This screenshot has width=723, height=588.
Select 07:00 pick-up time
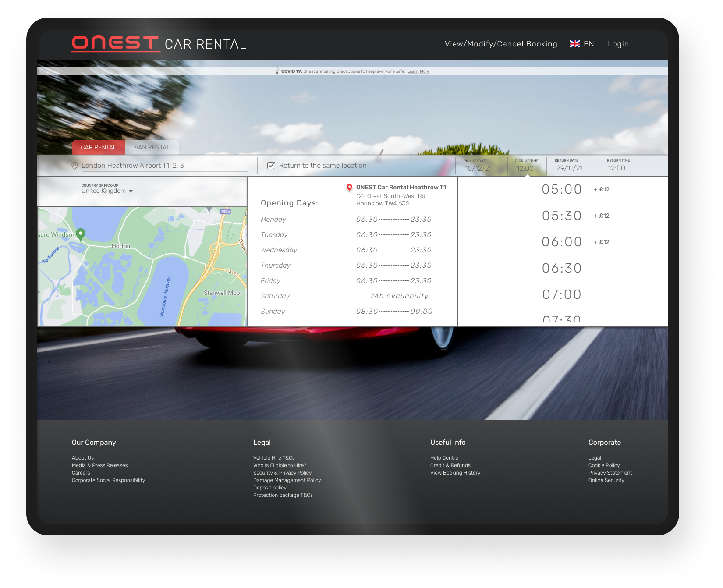562,294
